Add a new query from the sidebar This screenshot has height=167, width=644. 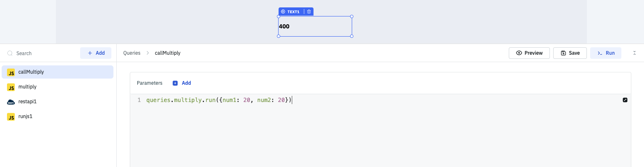(x=96, y=53)
